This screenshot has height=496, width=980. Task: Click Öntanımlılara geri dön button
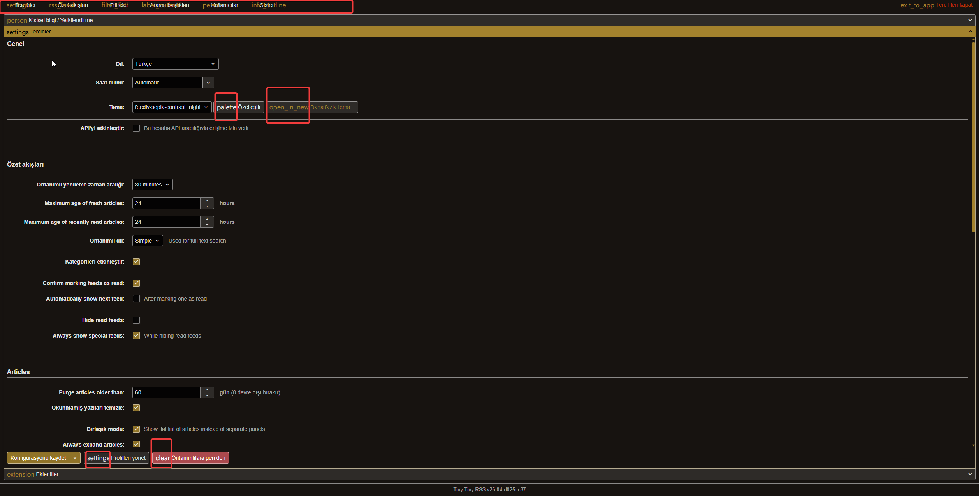pyautogui.click(x=190, y=458)
